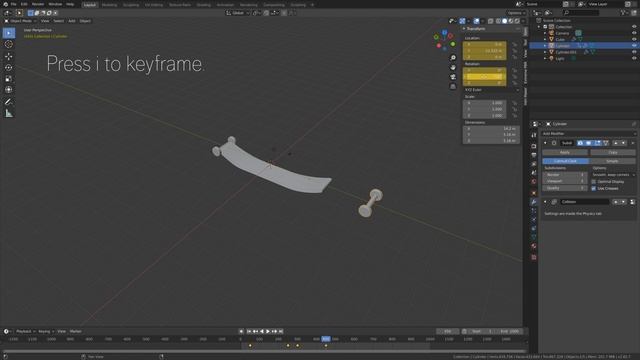Select the Annotate pencil tool
The height and width of the screenshot is (360, 640).
(x=9, y=102)
